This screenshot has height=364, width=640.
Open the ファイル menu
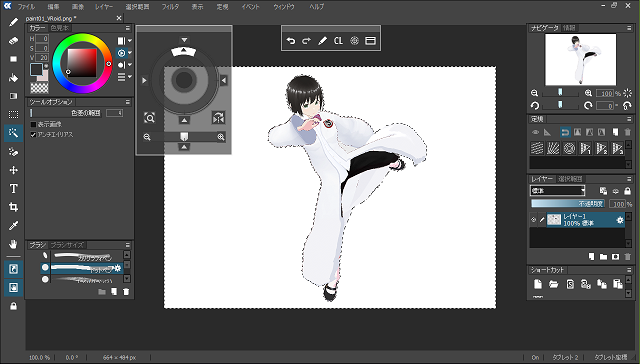pyautogui.click(x=27, y=7)
